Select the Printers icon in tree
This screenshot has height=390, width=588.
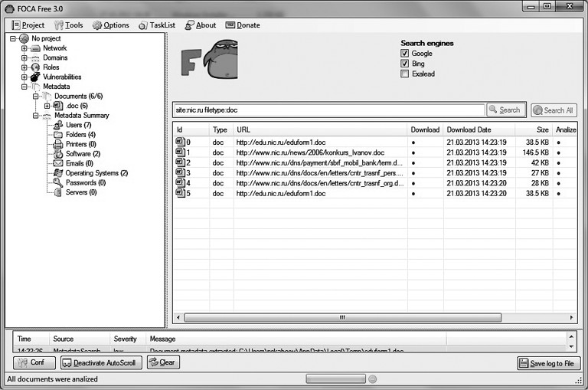click(x=59, y=144)
